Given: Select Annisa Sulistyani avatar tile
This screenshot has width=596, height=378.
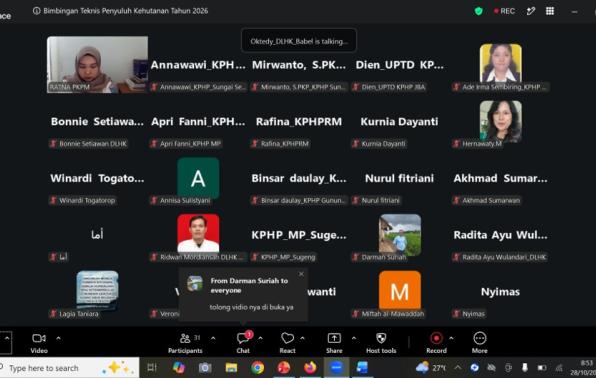Looking at the screenshot, I should 198,178.
